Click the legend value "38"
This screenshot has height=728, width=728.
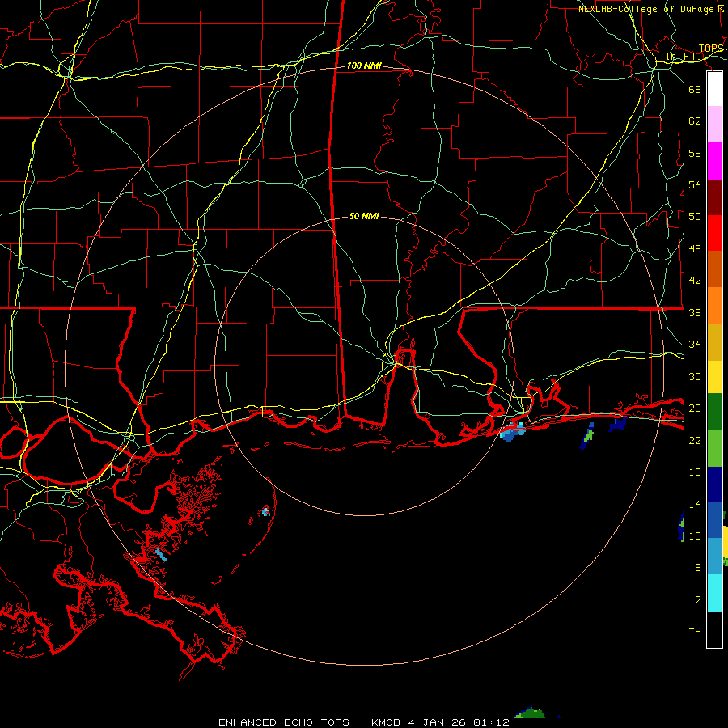coord(695,312)
